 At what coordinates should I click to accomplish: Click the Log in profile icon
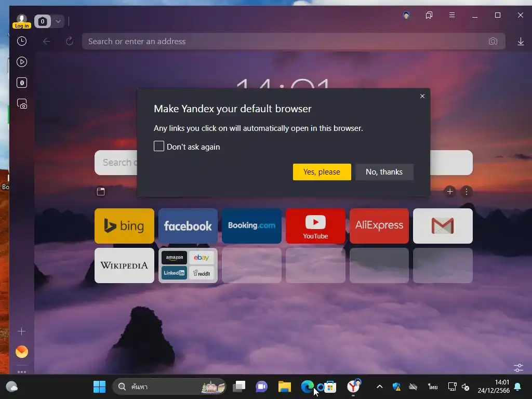click(x=22, y=21)
